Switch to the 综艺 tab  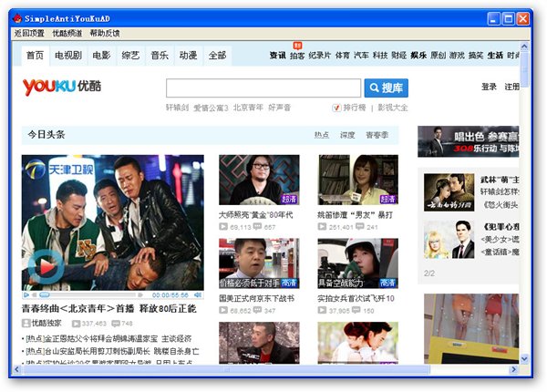coord(130,55)
